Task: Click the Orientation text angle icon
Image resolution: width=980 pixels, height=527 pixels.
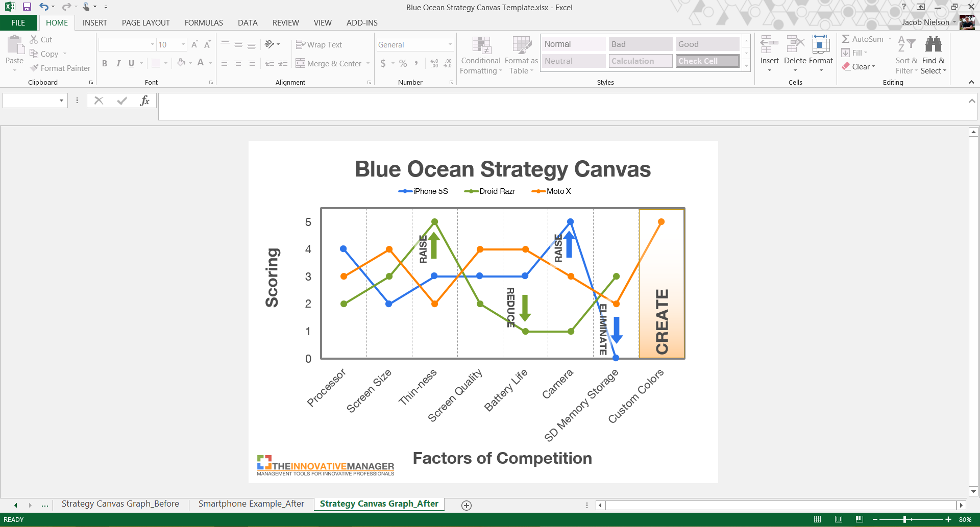Action: [269, 44]
